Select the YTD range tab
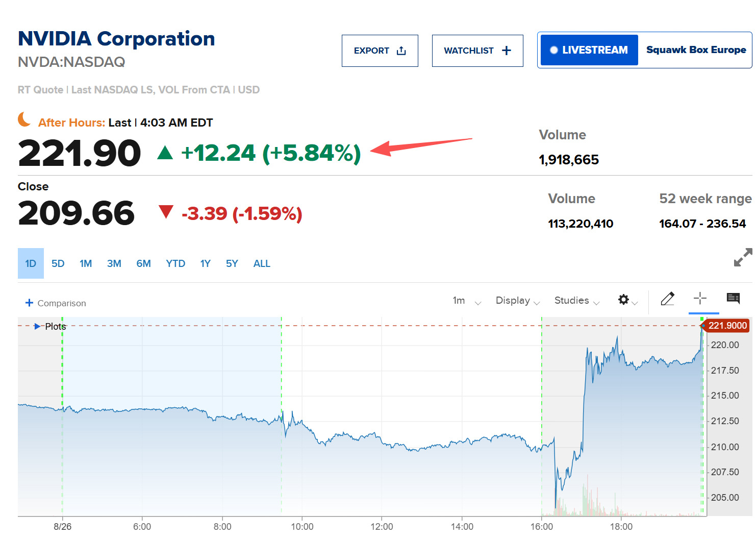Image resolution: width=756 pixels, height=539 pixels. (175, 263)
